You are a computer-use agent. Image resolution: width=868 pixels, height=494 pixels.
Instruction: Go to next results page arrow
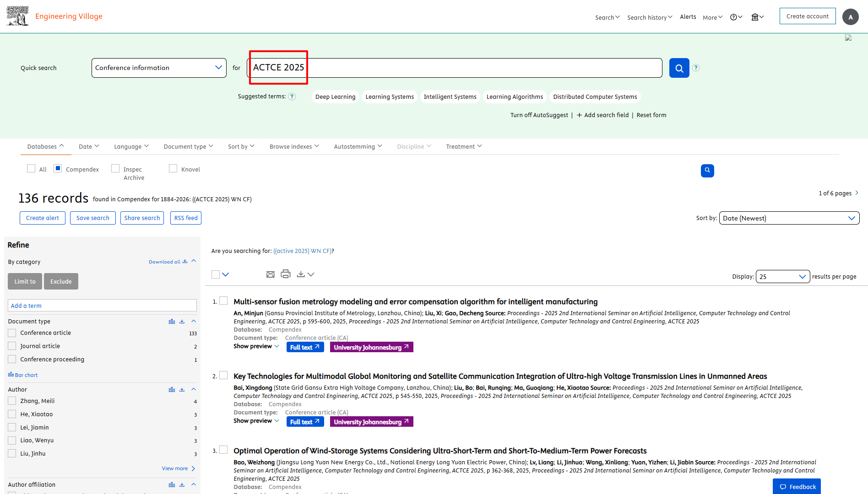(x=857, y=193)
